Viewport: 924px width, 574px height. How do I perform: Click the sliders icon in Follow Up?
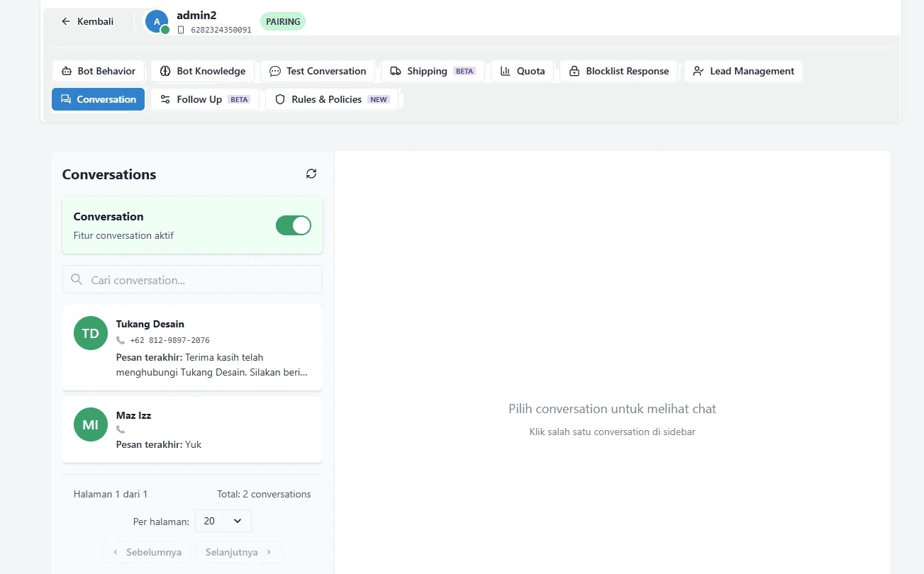(x=165, y=99)
